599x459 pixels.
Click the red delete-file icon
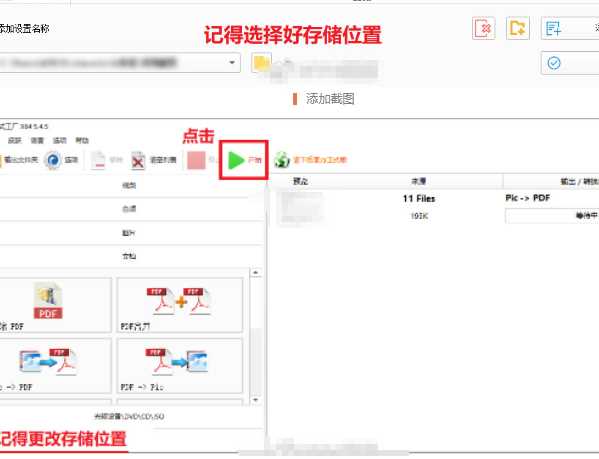484,28
